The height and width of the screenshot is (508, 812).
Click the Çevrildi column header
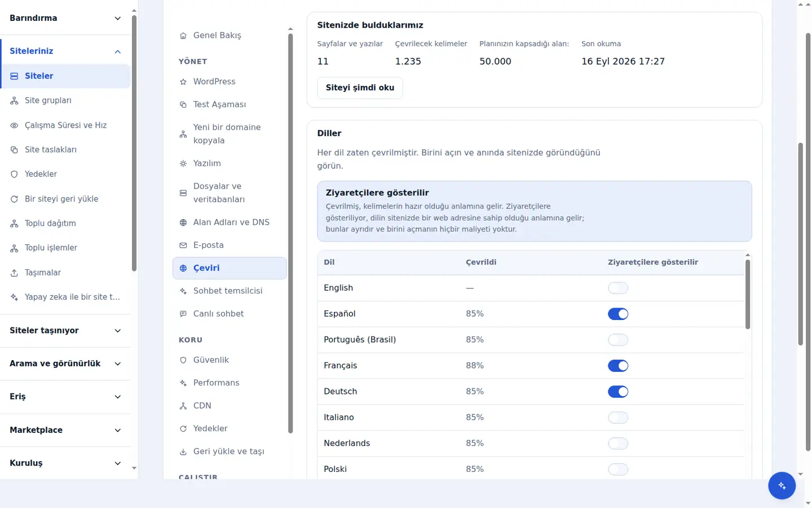tap(481, 262)
